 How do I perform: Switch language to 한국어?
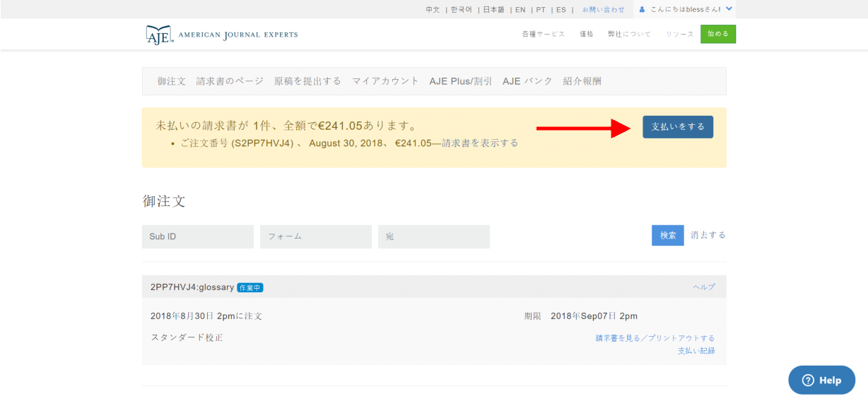coord(462,10)
